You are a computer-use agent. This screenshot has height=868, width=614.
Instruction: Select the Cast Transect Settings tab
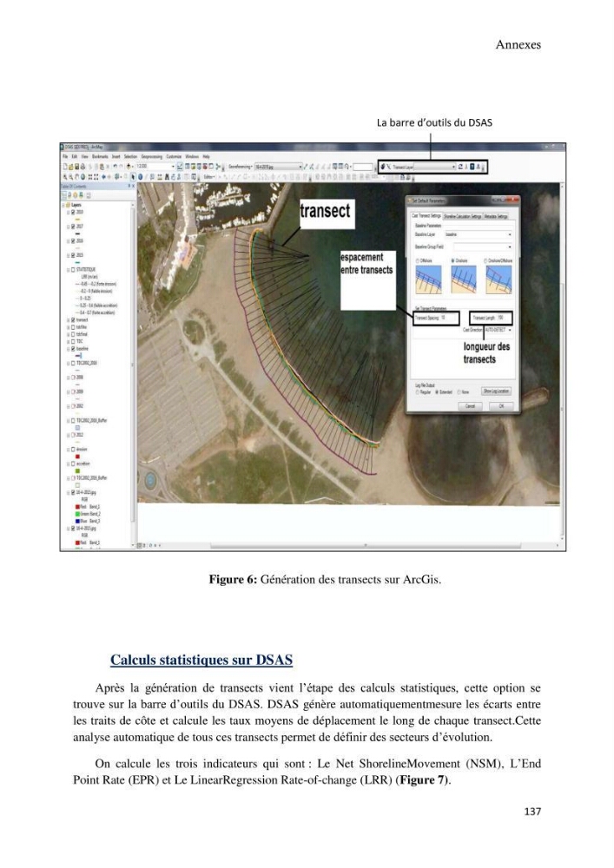click(x=427, y=216)
